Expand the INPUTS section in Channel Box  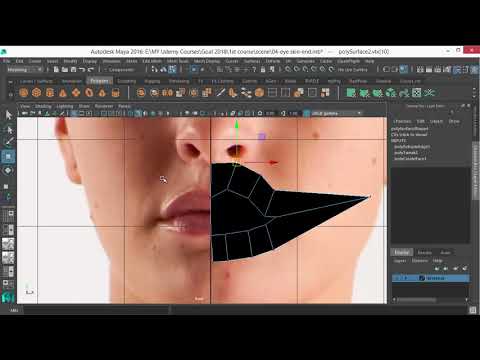point(398,140)
